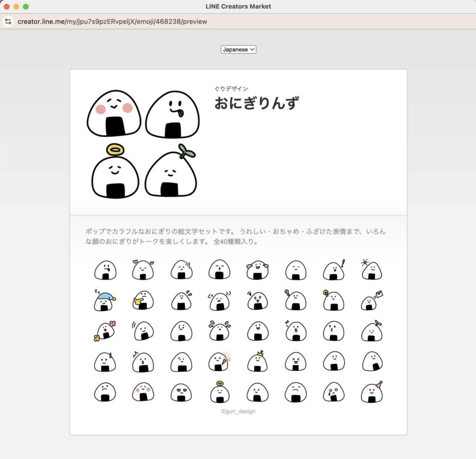Screen dimensions: 476x459
Task: Select the onigiri emoji with nightcap
Action: 105,302
